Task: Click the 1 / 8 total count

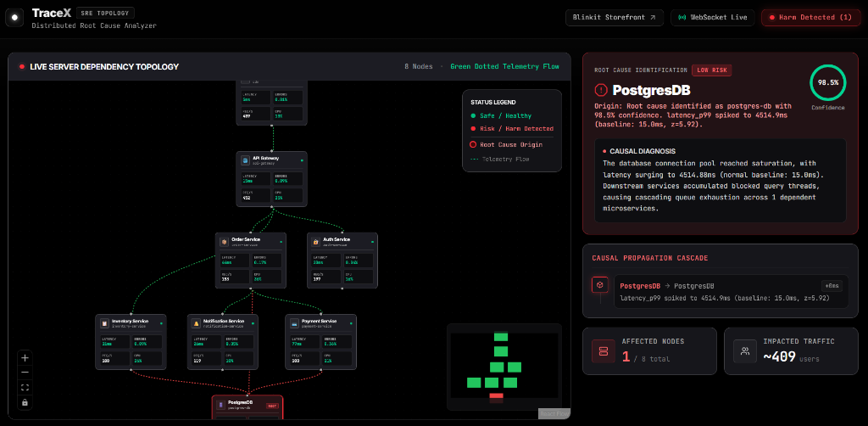Action: 645,357
